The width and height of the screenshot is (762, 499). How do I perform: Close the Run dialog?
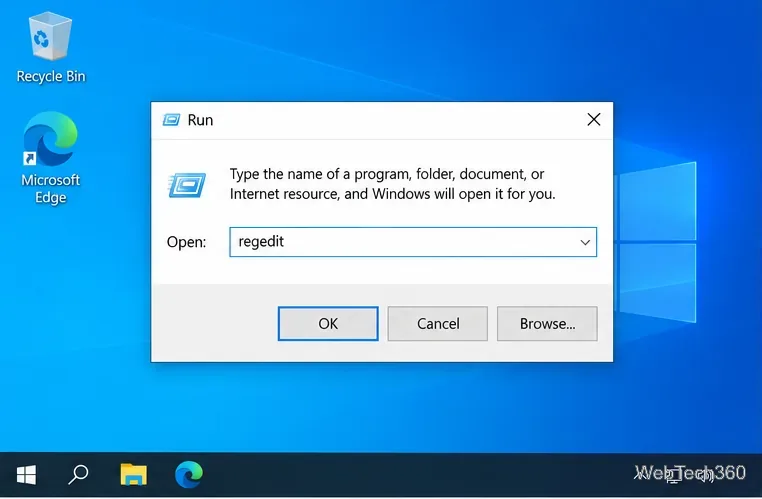coord(594,120)
